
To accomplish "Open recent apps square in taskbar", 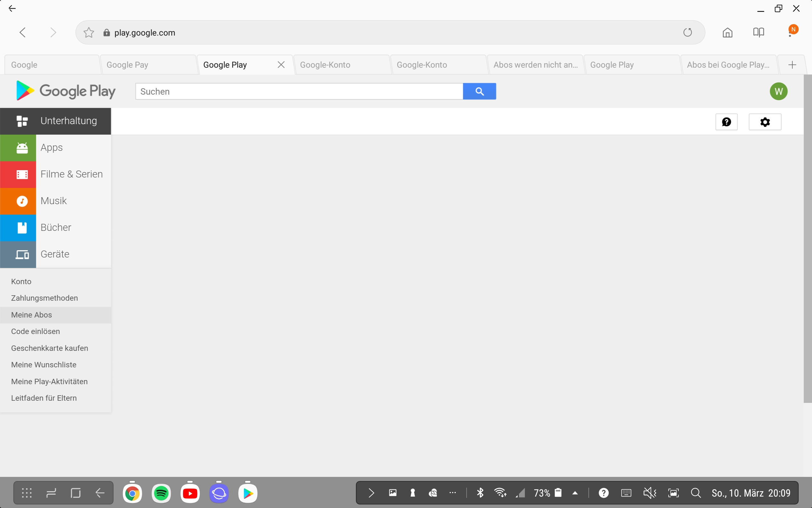I will [x=75, y=493].
